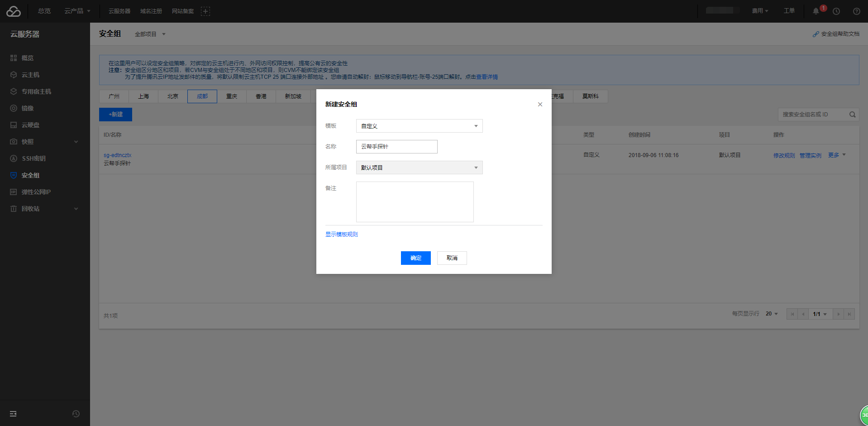The height and width of the screenshot is (426, 868).
Task: Click the Tencent Cloud logo icon
Action: tap(14, 11)
